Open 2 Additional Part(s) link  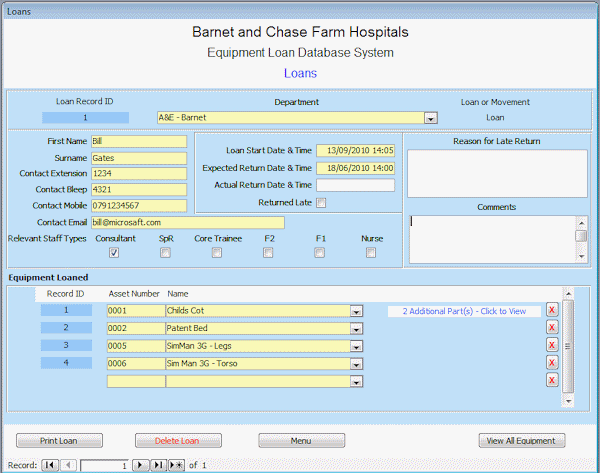point(464,311)
